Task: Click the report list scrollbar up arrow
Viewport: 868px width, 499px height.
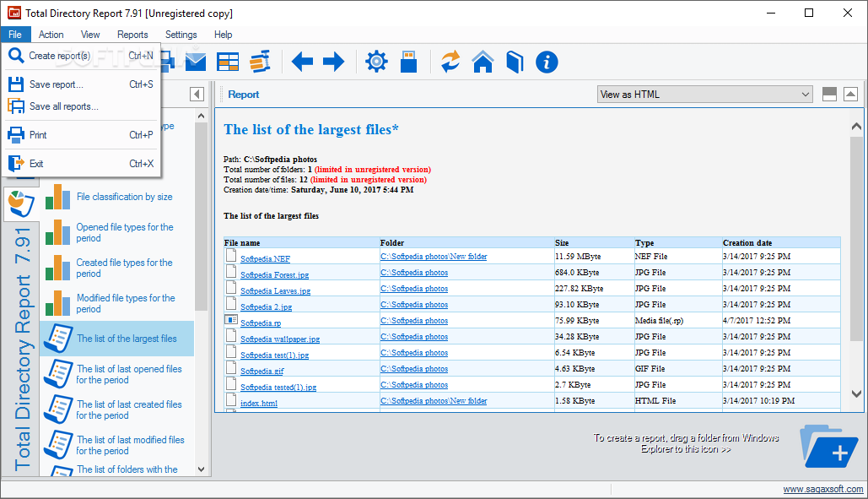Action: tap(201, 116)
